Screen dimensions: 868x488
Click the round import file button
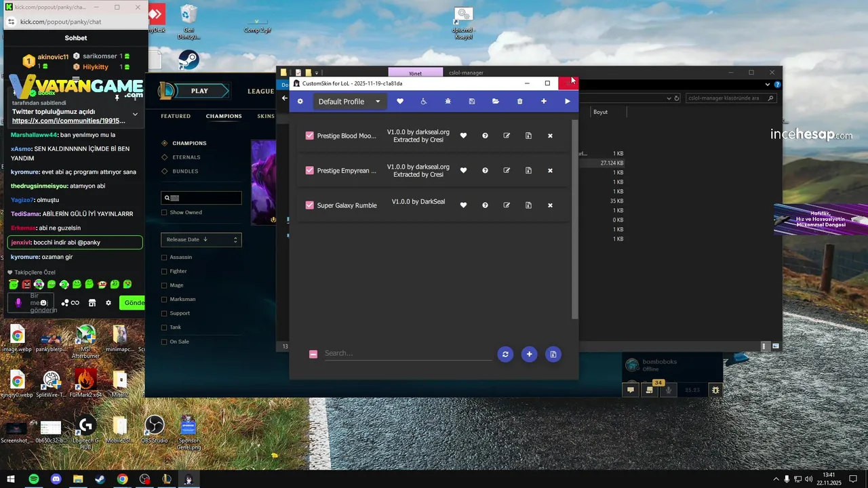[x=553, y=354]
